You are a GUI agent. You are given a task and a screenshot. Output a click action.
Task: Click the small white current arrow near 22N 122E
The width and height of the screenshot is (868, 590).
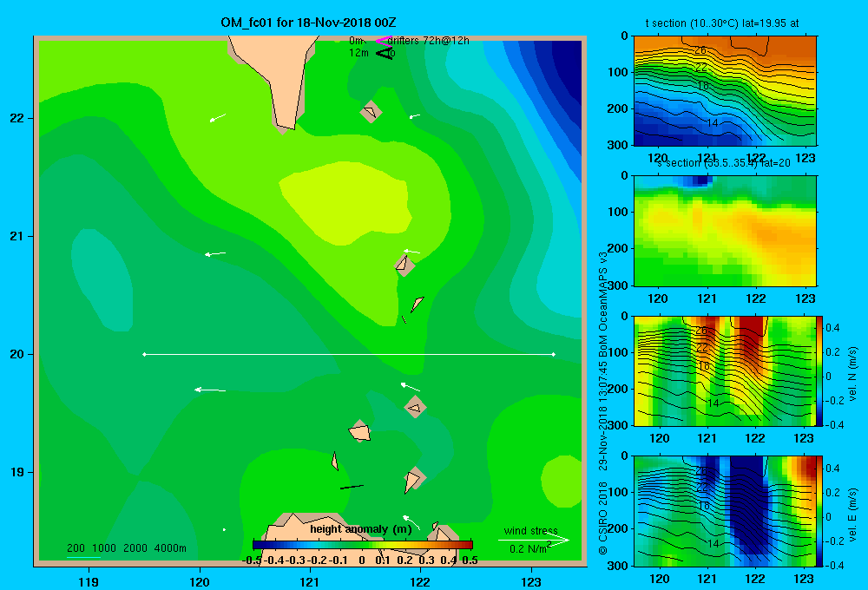click(414, 116)
